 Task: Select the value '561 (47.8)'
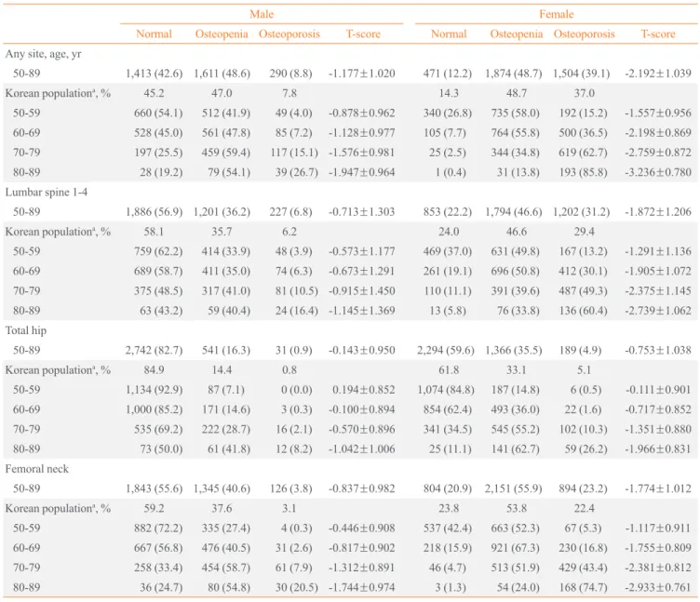point(226,133)
